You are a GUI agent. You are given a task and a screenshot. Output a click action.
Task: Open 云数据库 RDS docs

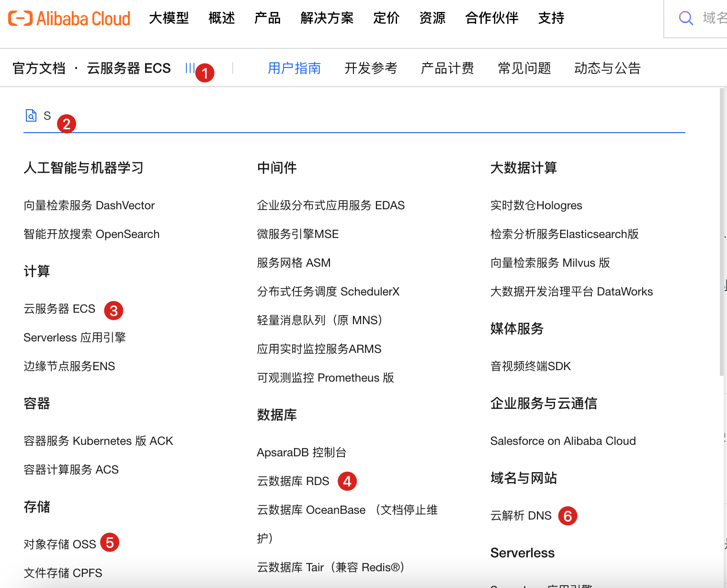[x=293, y=481]
